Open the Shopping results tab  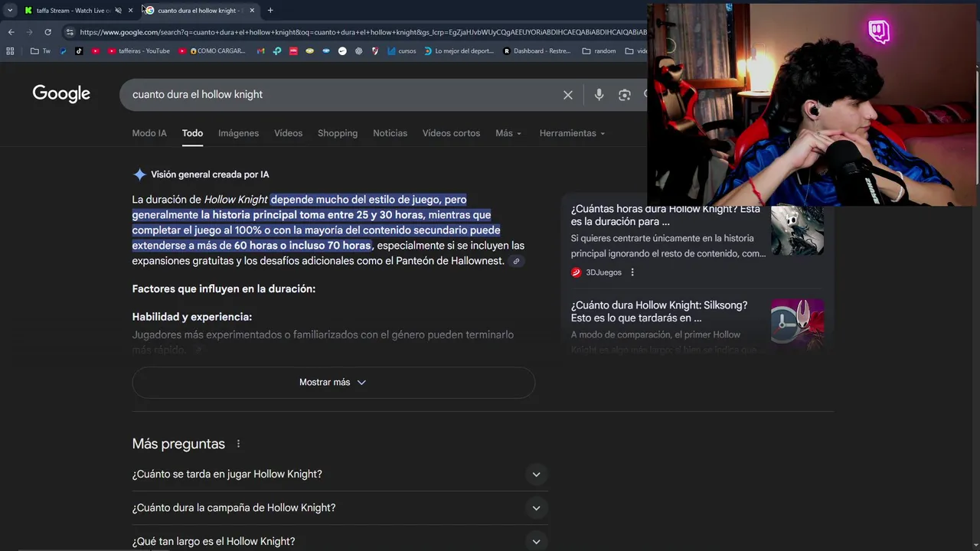pyautogui.click(x=338, y=133)
